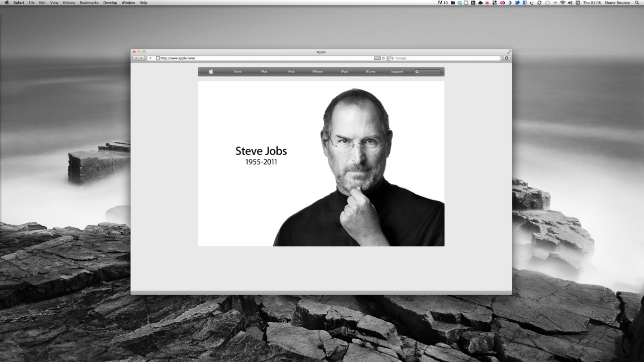Open the Shane Rounce user menu
Screen dimensions: 644x362
point(617,3)
